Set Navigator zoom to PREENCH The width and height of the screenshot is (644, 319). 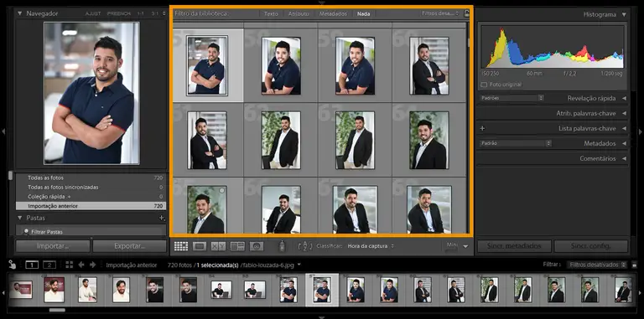click(119, 13)
